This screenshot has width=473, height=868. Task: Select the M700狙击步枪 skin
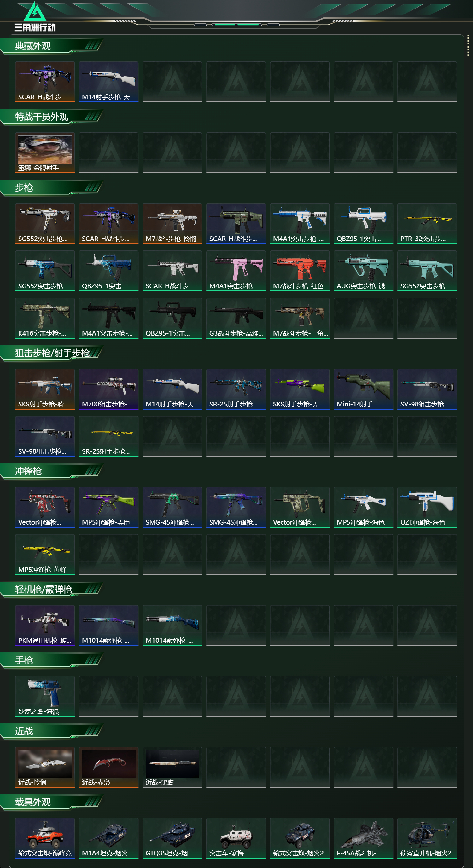[x=108, y=389]
